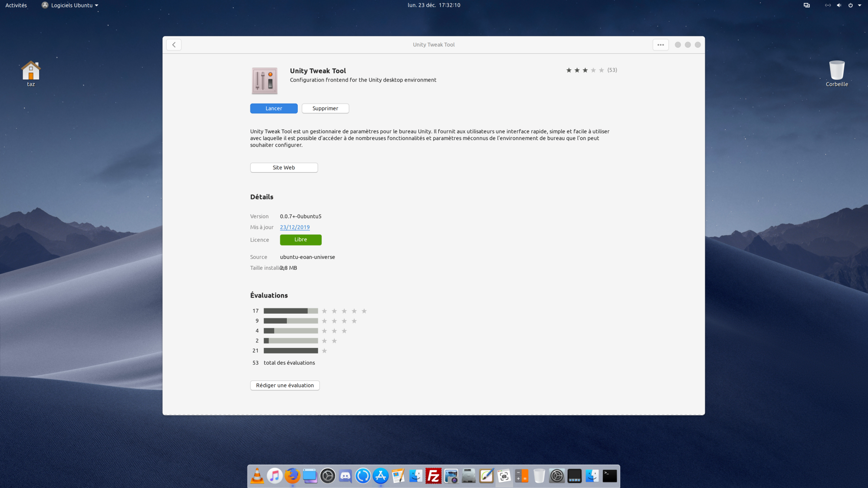
Task: Click the green Libre licence badge
Action: click(x=300, y=240)
